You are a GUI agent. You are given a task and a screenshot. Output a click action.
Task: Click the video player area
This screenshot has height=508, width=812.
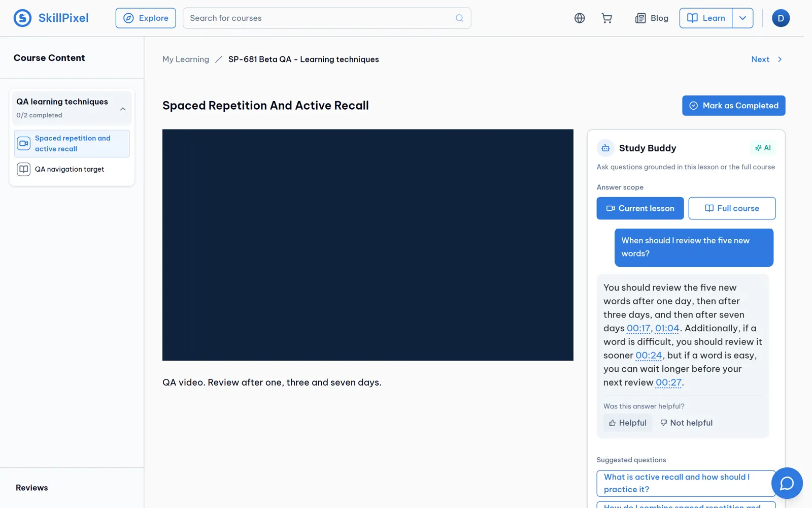pyautogui.click(x=367, y=245)
